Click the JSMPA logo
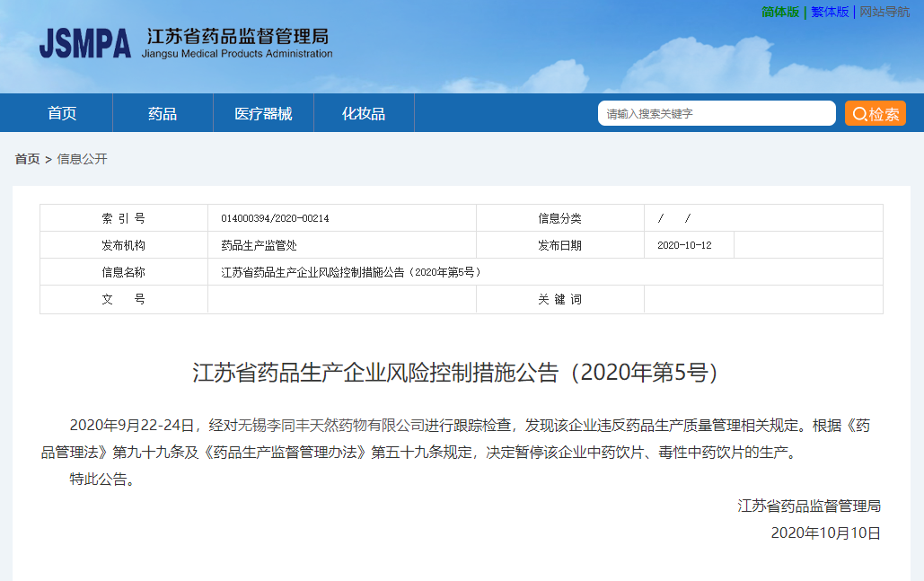 (84, 43)
